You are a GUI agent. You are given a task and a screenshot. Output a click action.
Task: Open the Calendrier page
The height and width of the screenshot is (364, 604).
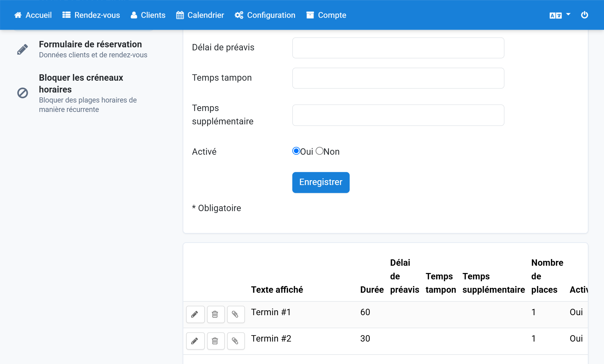point(200,15)
